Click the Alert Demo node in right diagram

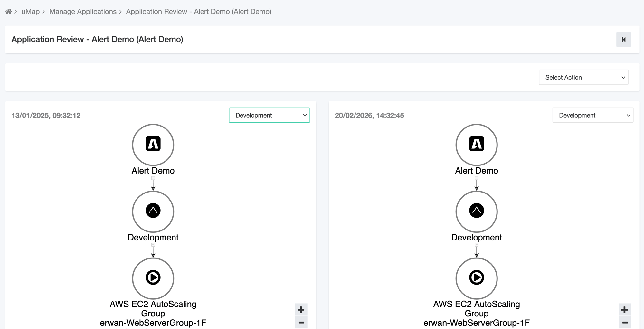coord(476,145)
